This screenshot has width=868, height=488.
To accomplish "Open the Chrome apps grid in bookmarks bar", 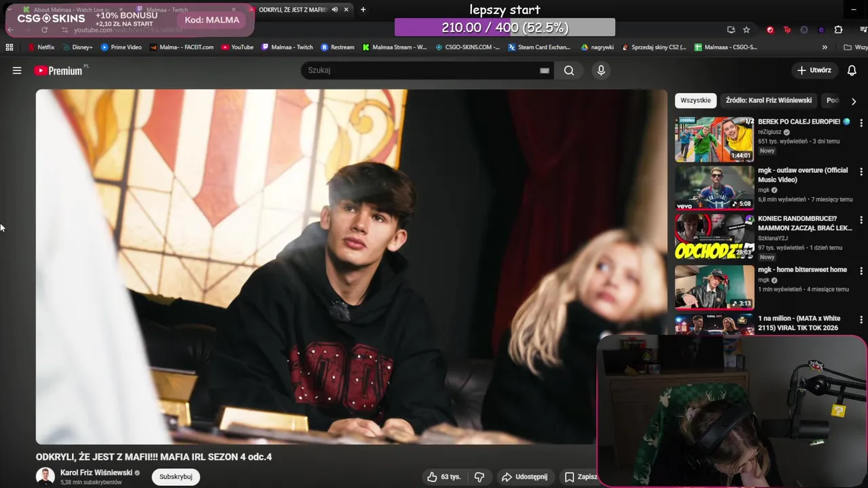I will pyautogui.click(x=9, y=47).
